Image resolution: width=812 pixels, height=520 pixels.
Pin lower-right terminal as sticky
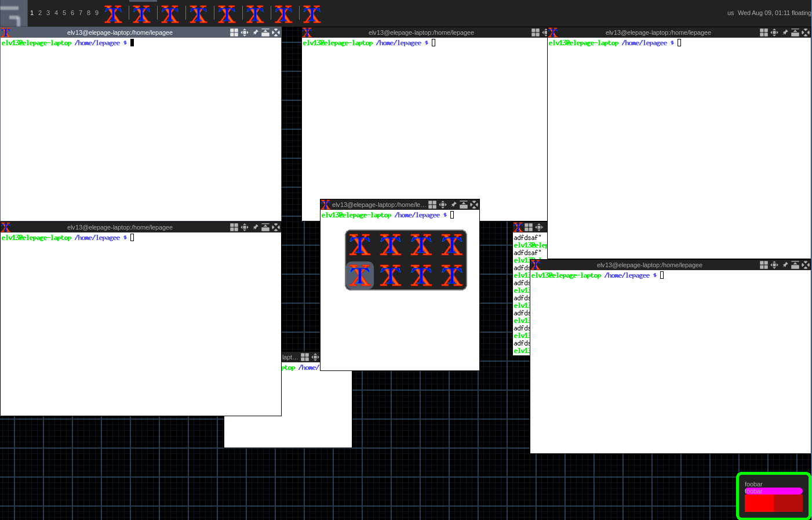coord(785,265)
